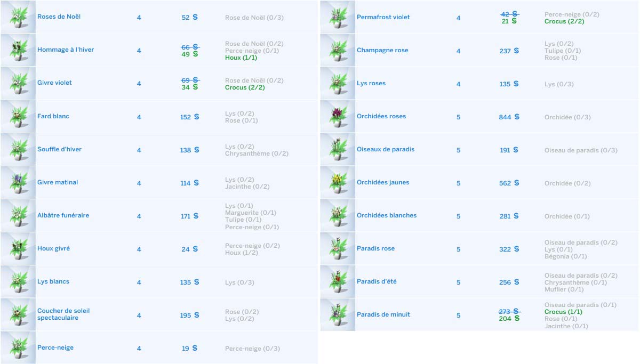Image resolution: width=640 pixels, height=364 pixels.
Task: Select Coucher de soleil spectaculaire recipe
Action: (63, 314)
